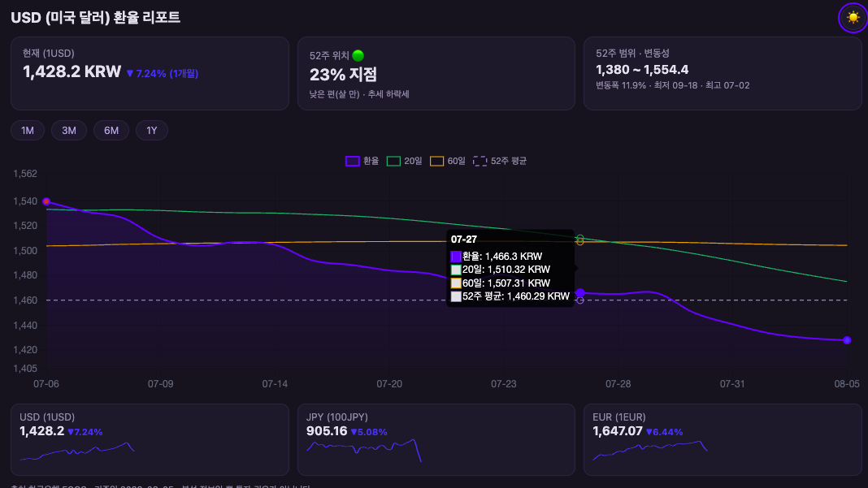Toggle the 52주 평균 legend item
This screenshot has height=488, width=868.
(500, 161)
